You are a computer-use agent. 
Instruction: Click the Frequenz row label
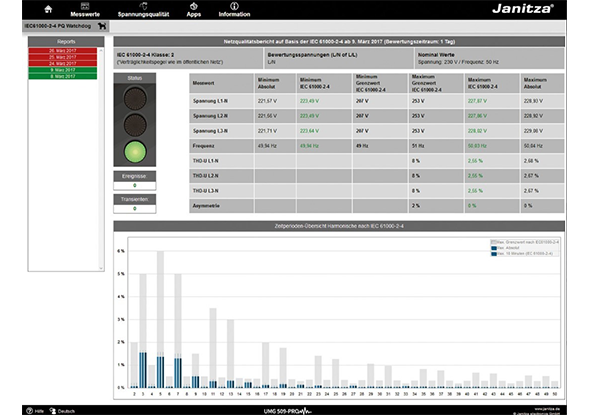pos(203,146)
